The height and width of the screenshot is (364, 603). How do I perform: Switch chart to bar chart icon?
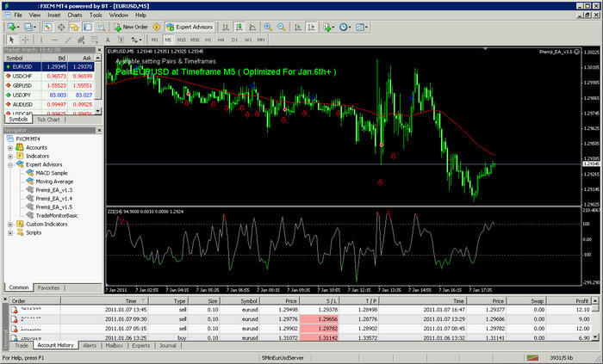click(x=226, y=27)
